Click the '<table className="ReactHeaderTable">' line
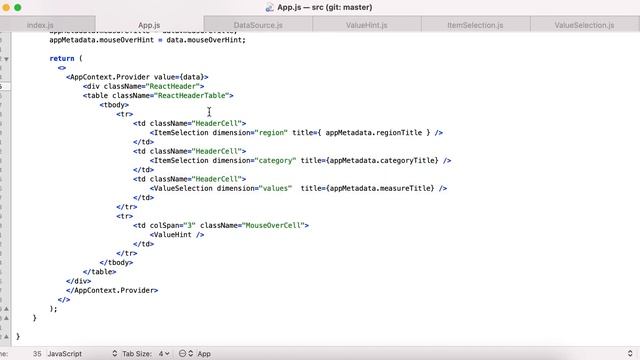 click(x=158, y=96)
